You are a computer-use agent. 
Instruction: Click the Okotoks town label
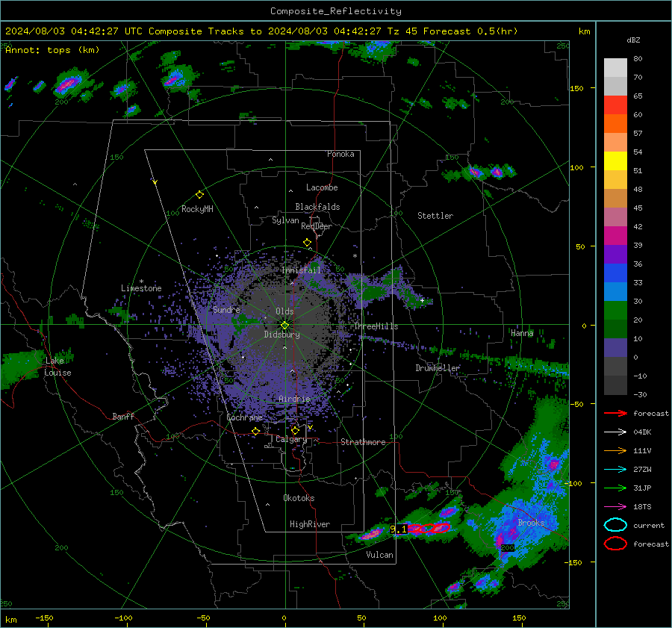[x=299, y=498]
